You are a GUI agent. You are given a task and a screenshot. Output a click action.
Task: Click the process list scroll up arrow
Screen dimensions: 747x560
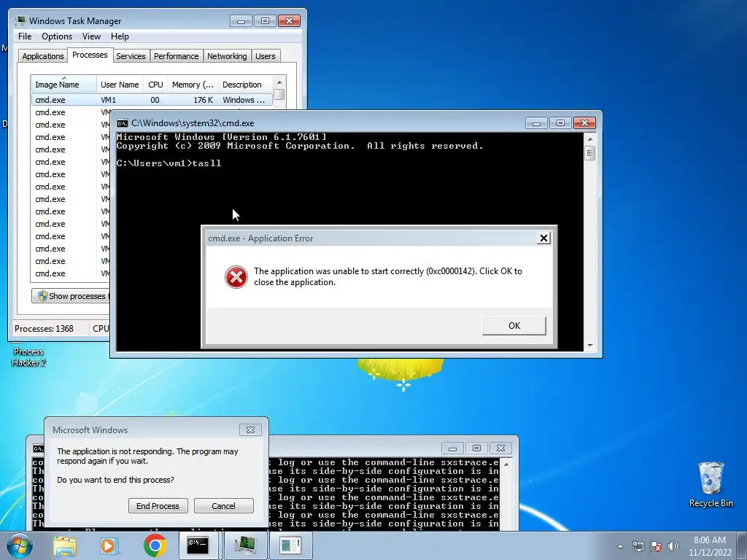(279, 82)
